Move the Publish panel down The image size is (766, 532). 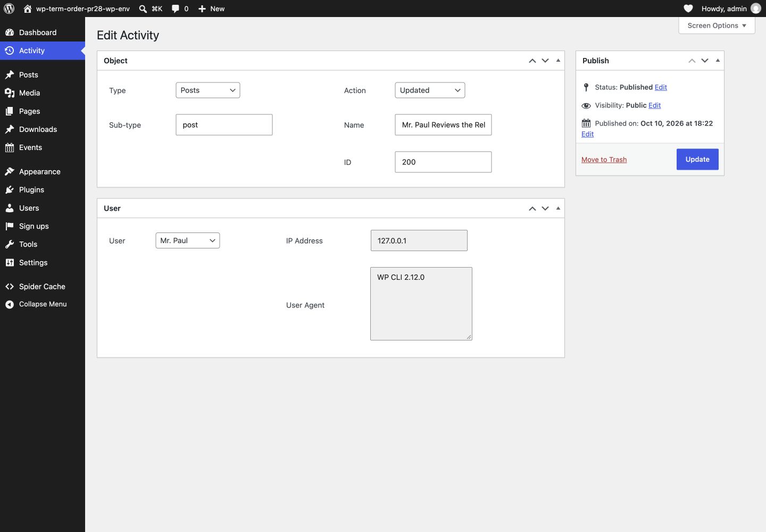[705, 61]
